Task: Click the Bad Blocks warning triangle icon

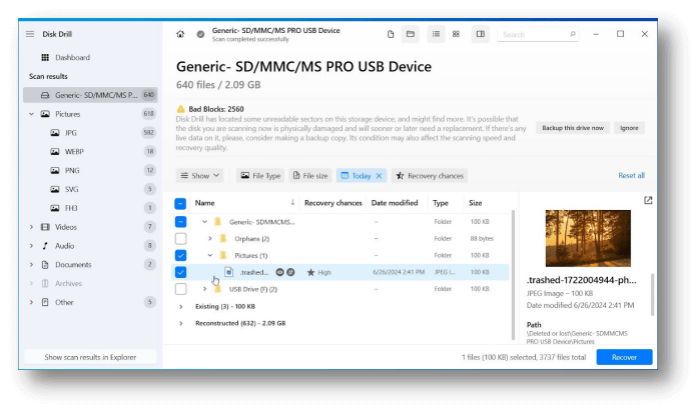Action: [181, 109]
